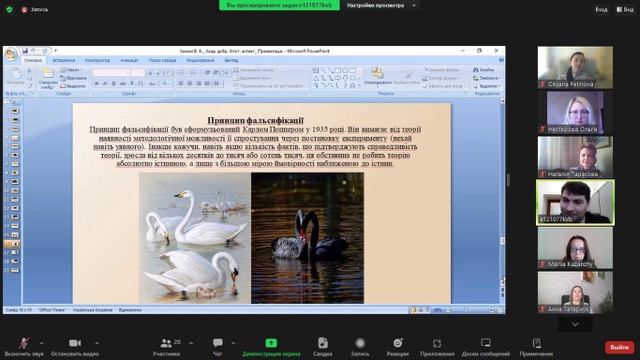This screenshot has height=360, width=640.
Task: Open the Вигляд ribbon tab
Action: tap(231, 60)
